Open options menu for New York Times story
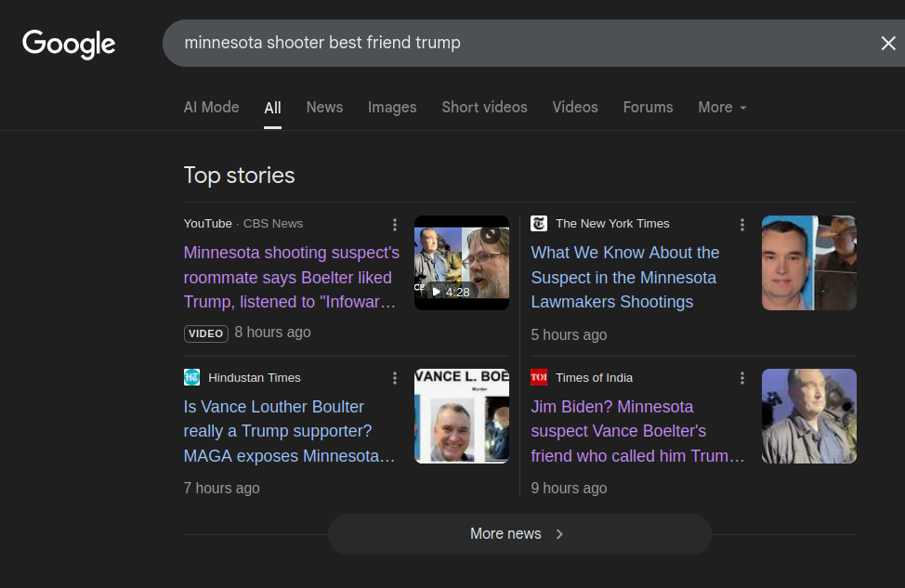 [742, 225]
